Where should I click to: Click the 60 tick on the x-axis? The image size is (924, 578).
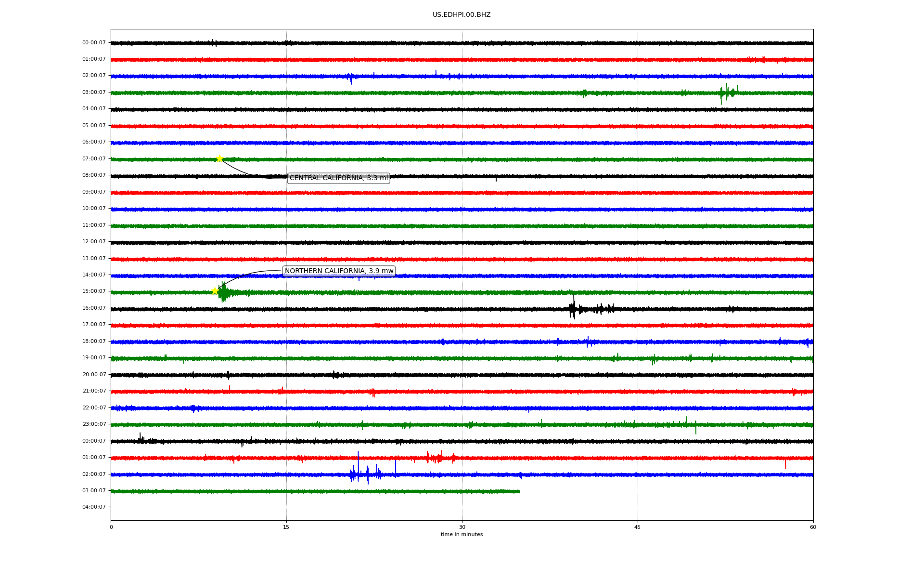813,527
